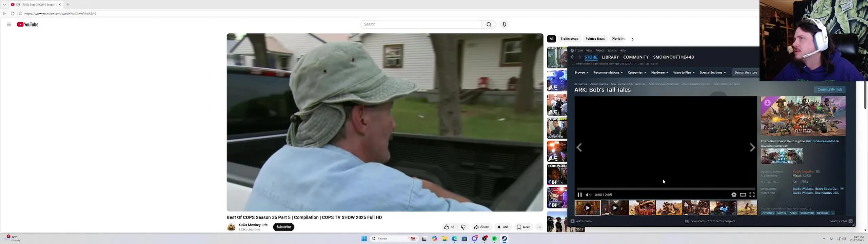Select second trailer thumbnail in Steam strip
The width and height of the screenshot is (868, 244).
click(615, 208)
